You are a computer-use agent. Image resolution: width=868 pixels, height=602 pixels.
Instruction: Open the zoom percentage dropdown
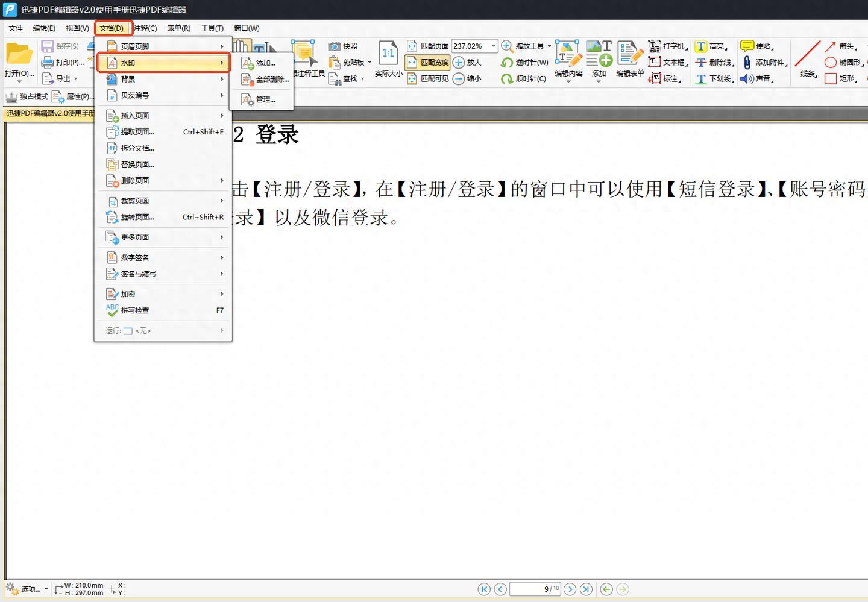click(x=494, y=46)
